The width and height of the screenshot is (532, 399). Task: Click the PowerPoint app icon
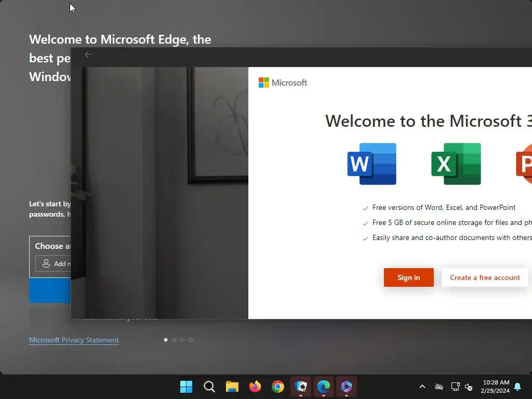coord(524,164)
